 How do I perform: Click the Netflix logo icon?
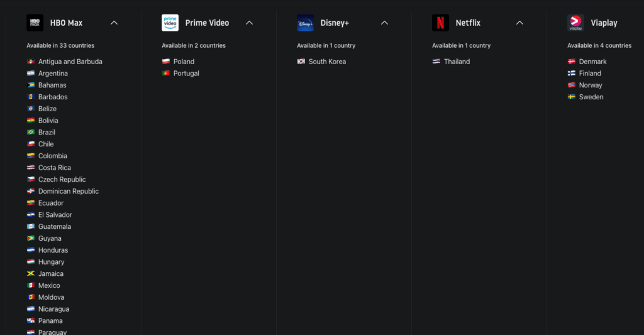(440, 23)
